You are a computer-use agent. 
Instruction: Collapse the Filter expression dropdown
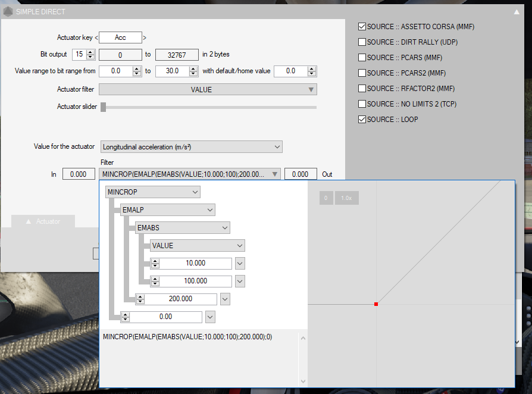190,174
